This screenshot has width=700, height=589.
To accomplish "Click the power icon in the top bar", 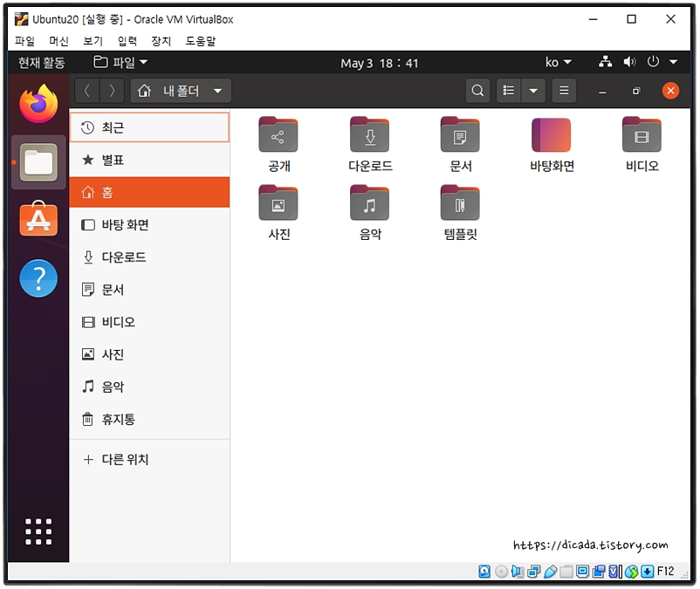I will 653,62.
